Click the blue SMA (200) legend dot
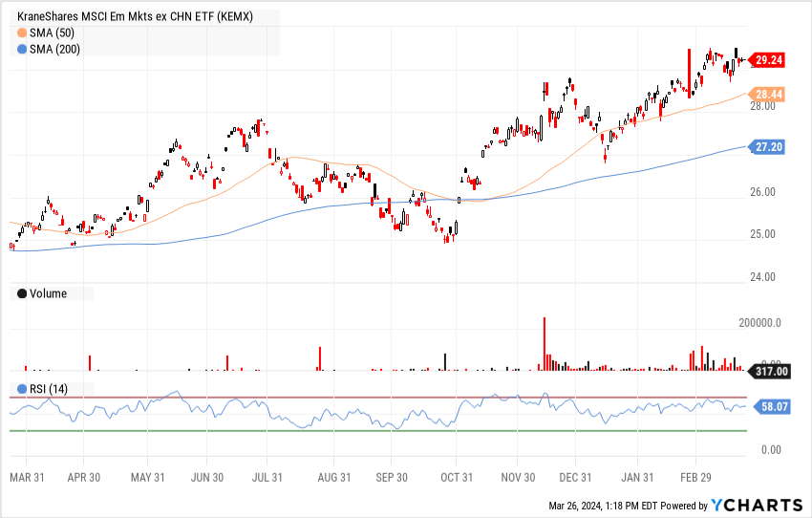The image size is (812, 518). [x=23, y=47]
